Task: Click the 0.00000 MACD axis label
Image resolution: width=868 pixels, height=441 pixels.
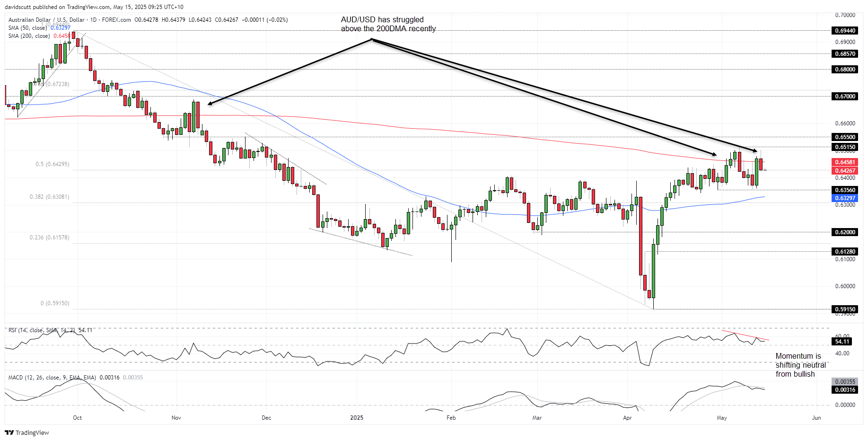Action: coord(845,405)
